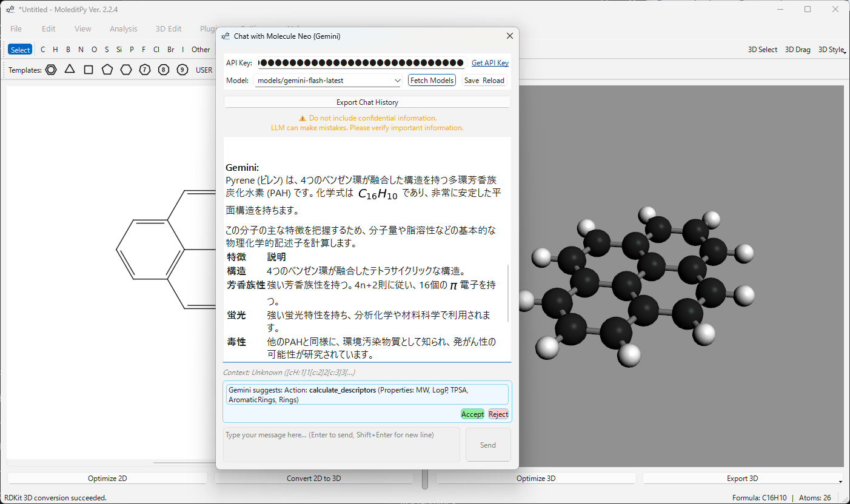Screen dimensions: 850x504
Task: Toggle 3D Select mode
Action: tap(762, 50)
